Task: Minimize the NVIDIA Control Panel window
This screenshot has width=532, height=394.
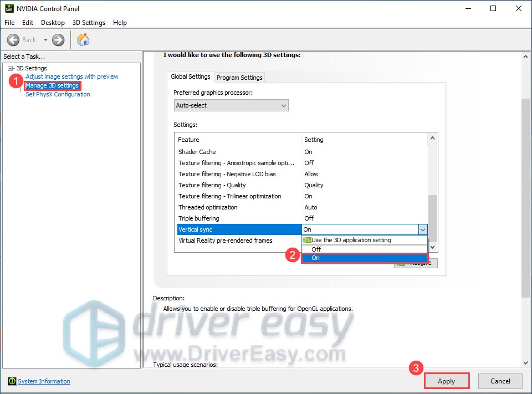Action: click(468, 8)
